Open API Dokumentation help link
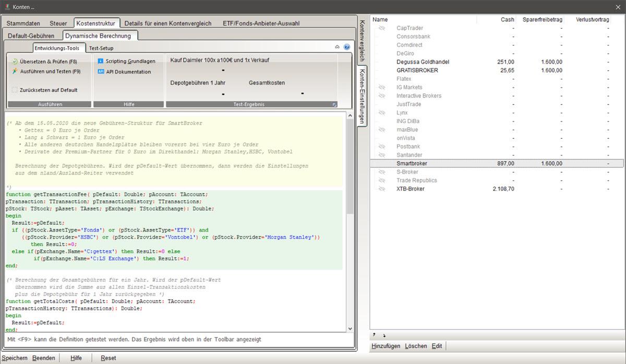 (124, 72)
